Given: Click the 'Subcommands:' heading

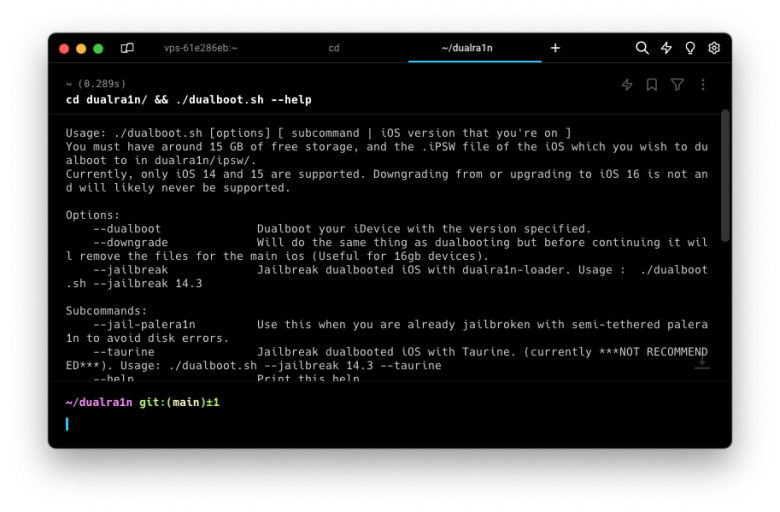Looking at the screenshot, I should [106, 311].
